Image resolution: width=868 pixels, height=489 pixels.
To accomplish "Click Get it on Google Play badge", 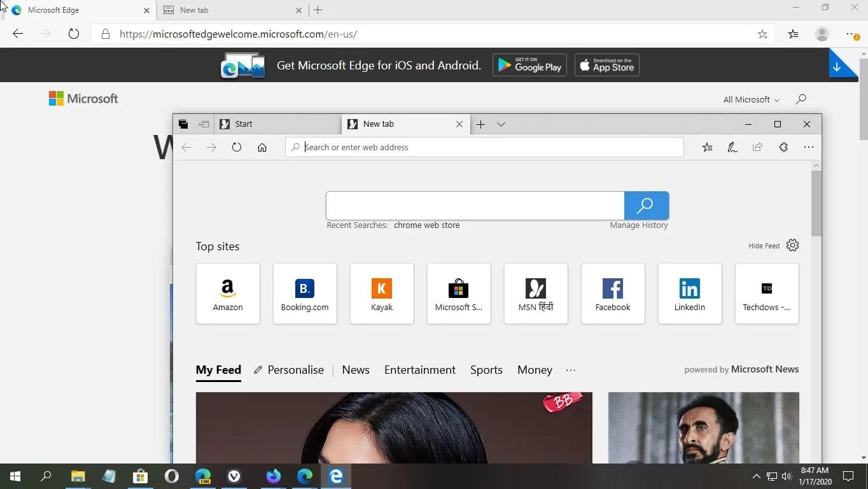I will (x=529, y=65).
